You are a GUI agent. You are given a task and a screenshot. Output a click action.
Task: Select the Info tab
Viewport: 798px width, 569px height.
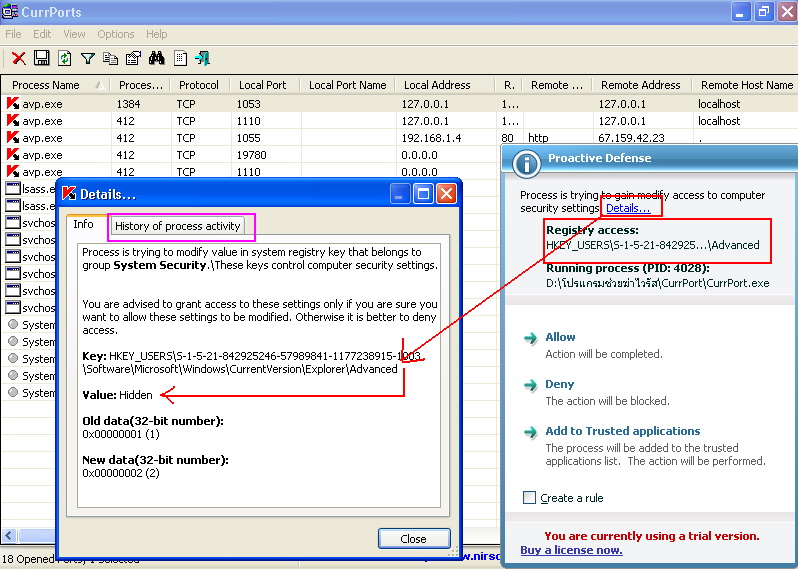[83, 224]
